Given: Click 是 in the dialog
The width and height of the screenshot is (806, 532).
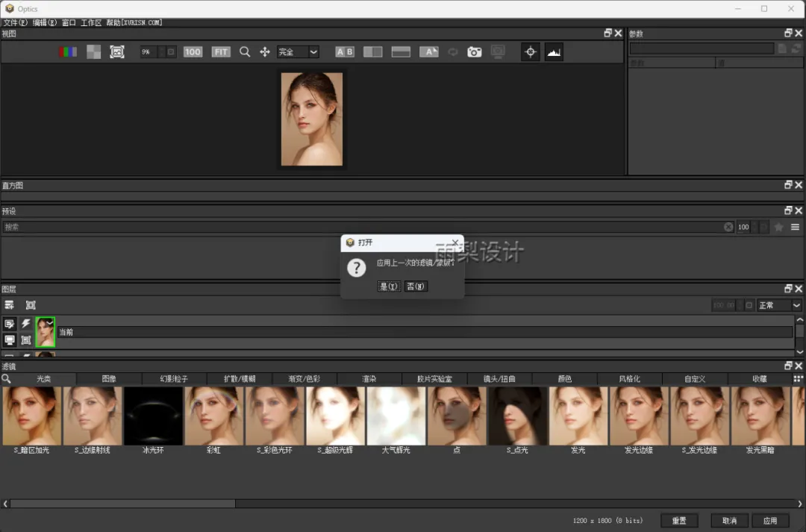Looking at the screenshot, I should click(389, 287).
